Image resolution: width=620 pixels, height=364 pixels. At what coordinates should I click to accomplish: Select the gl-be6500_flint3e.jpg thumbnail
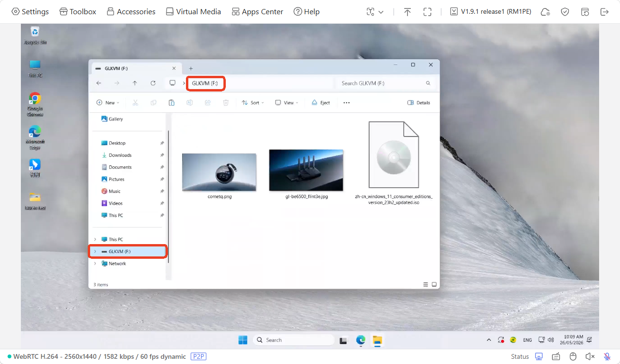coord(306,170)
